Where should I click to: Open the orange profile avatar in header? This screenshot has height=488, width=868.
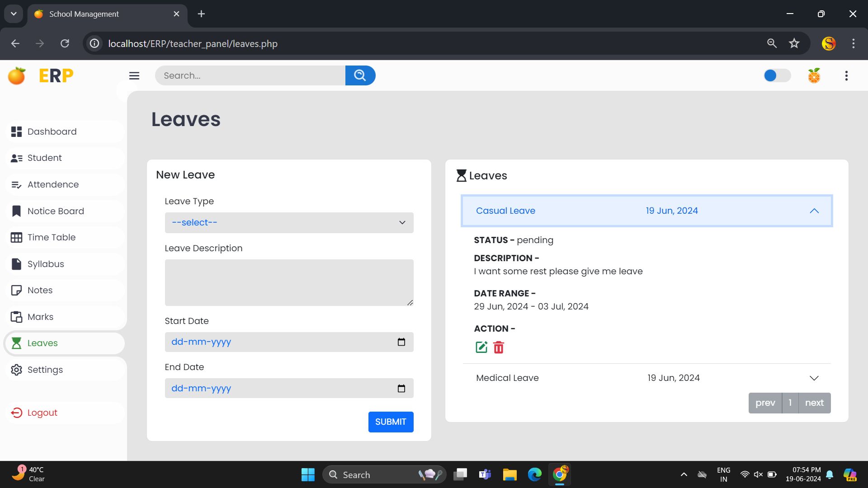[x=814, y=75]
